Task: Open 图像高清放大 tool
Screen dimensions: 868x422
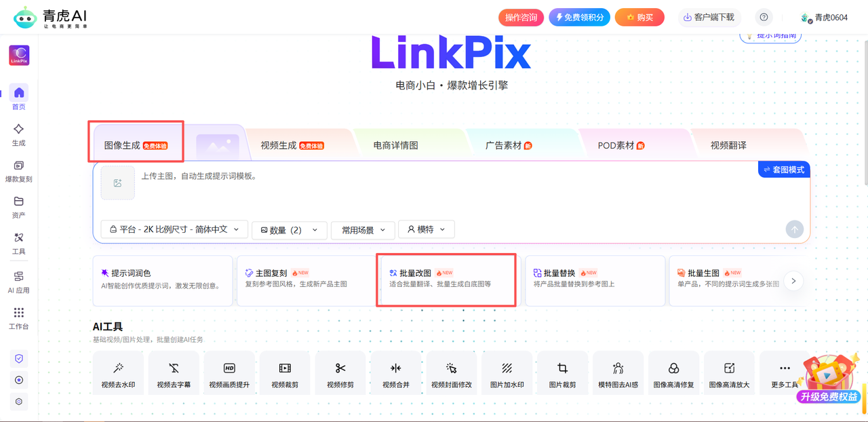Action: (x=730, y=372)
